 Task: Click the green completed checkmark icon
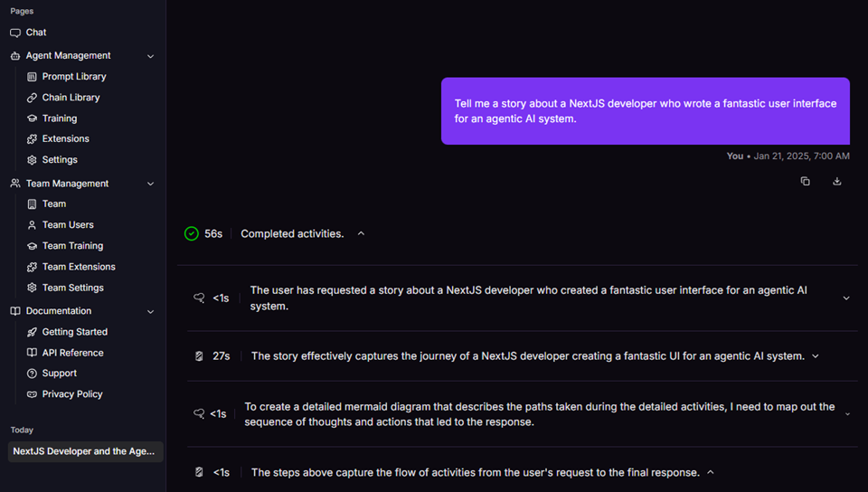(x=192, y=233)
